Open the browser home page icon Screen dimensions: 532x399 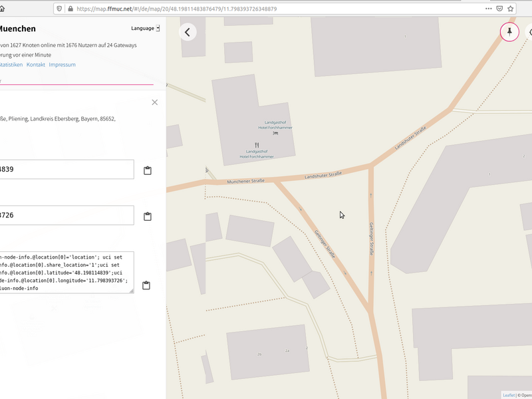pyautogui.click(x=2, y=9)
